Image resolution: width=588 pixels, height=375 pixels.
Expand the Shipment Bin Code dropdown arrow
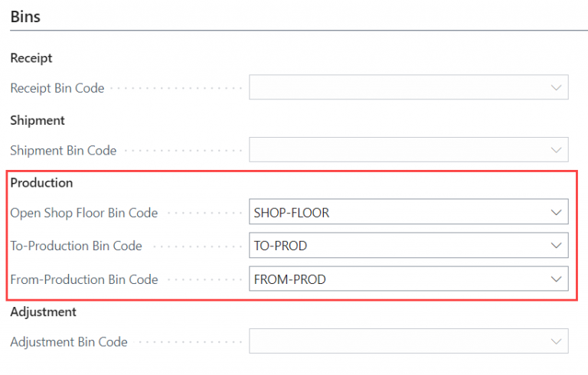(x=557, y=150)
